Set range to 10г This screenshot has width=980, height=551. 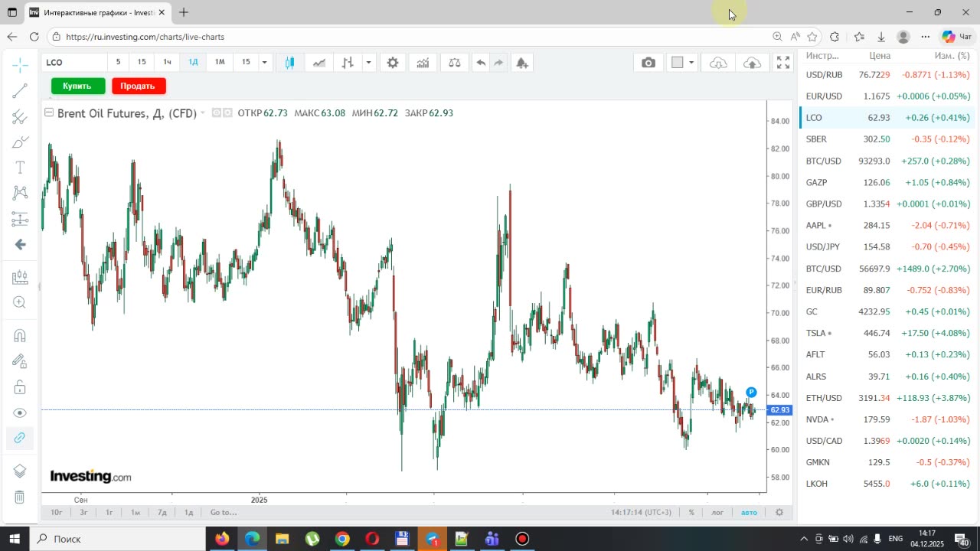point(57,513)
